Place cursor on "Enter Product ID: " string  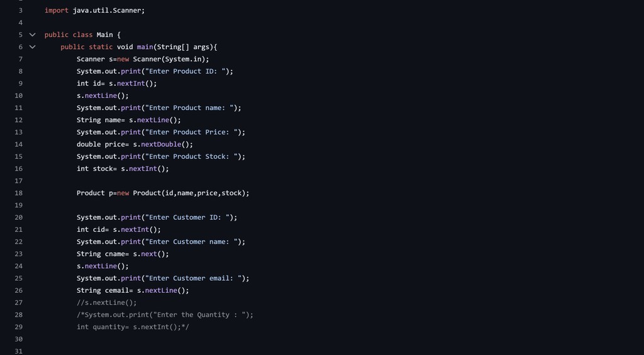pos(187,71)
